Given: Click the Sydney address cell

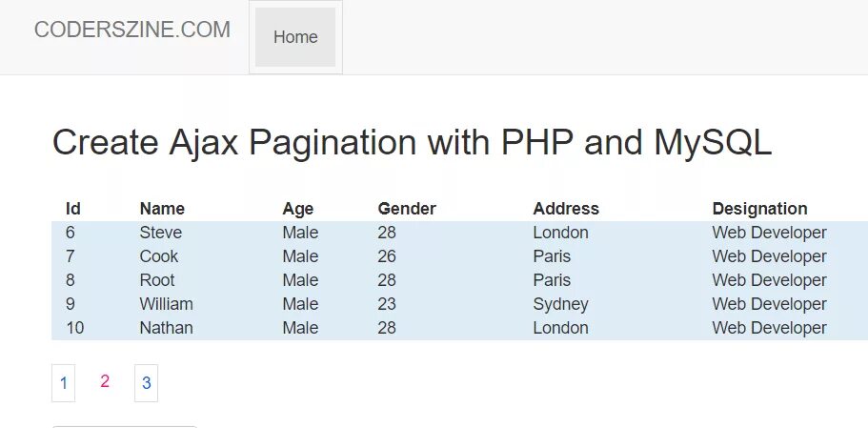Looking at the screenshot, I should point(560,304).
